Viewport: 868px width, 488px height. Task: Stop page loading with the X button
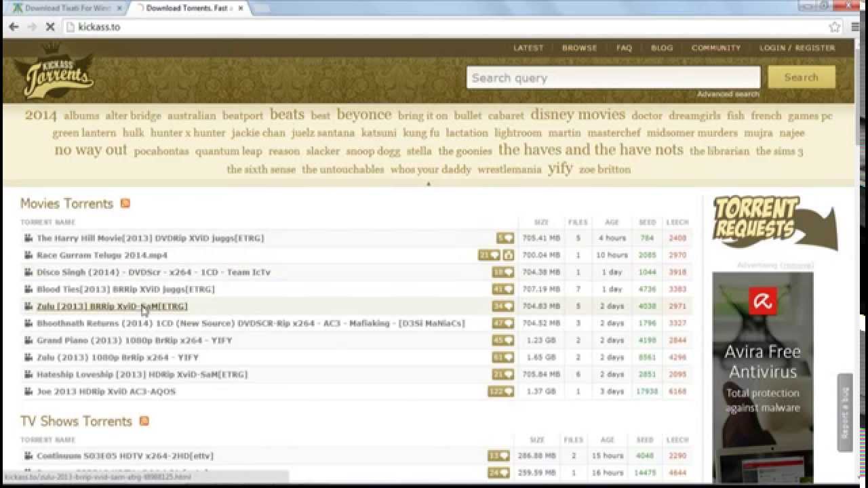click(50, 27)
